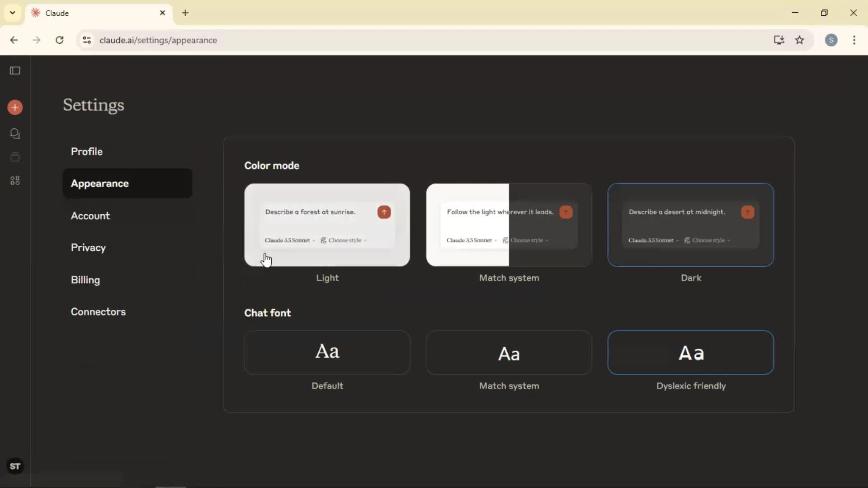This screenshot has height=488, width=868.
Task: Select Dyslexic friendly chat font
Action: 691,352
